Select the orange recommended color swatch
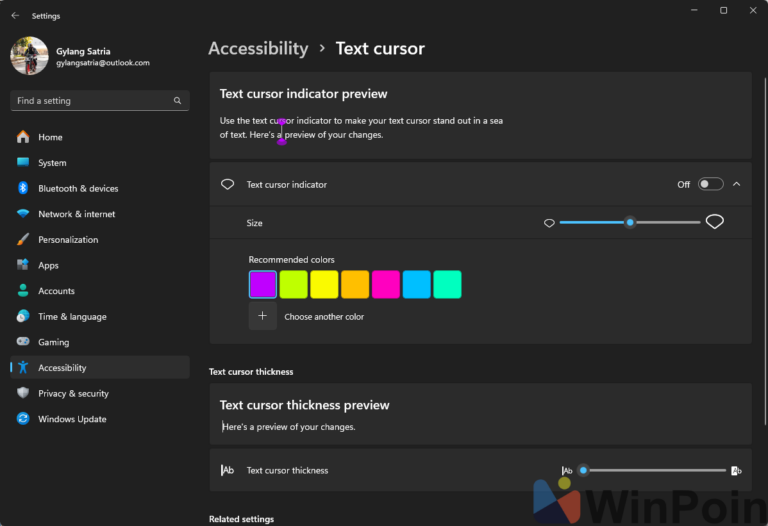This screenshot has height=526, width=768. click(355, 285)
